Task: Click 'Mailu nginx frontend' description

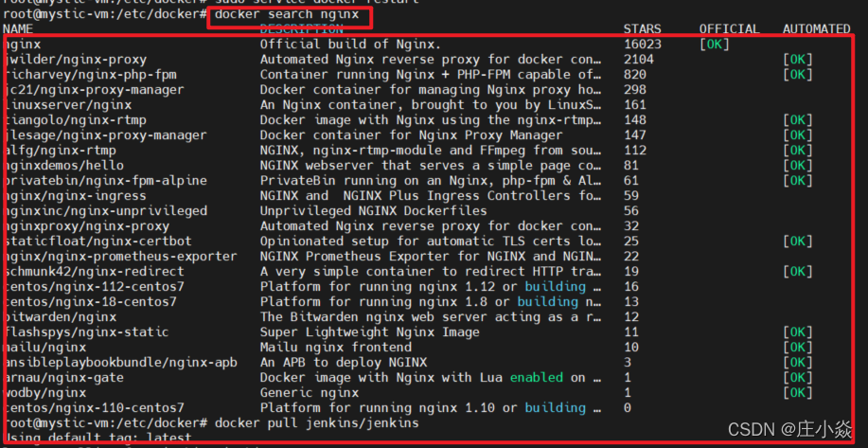Action: (x=336, y=348)
